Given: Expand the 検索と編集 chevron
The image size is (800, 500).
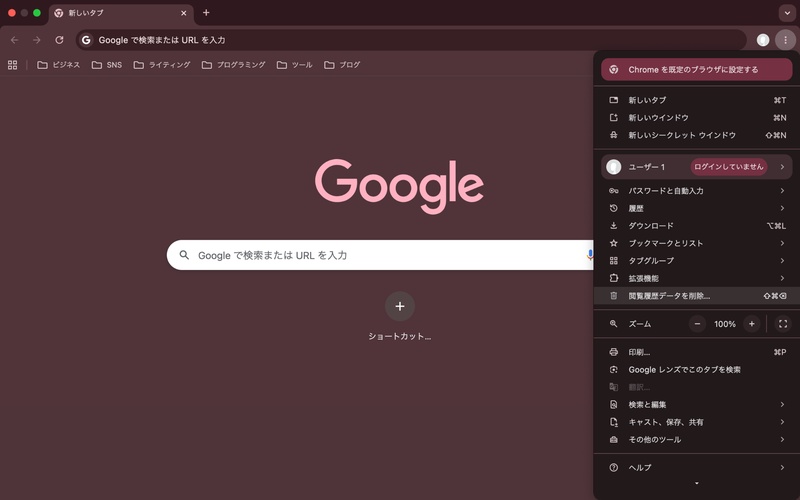Looking at the screenshot, I should click(782, 405).
